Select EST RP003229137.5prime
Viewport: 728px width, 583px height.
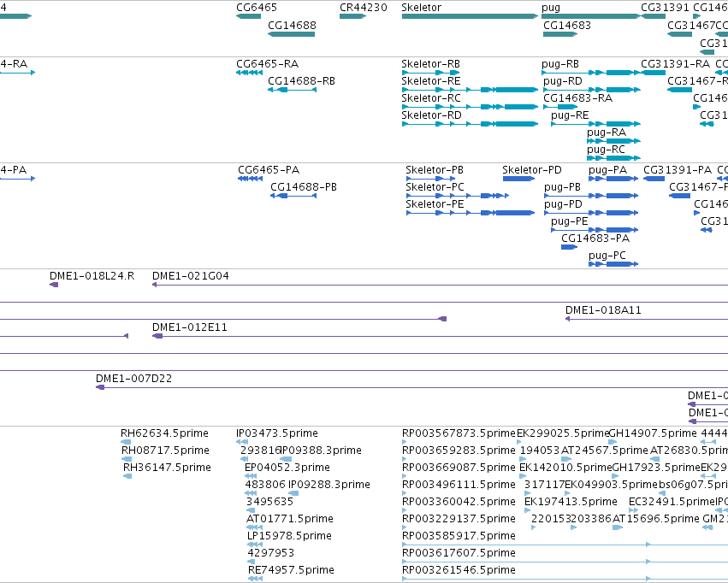point(405,527)
